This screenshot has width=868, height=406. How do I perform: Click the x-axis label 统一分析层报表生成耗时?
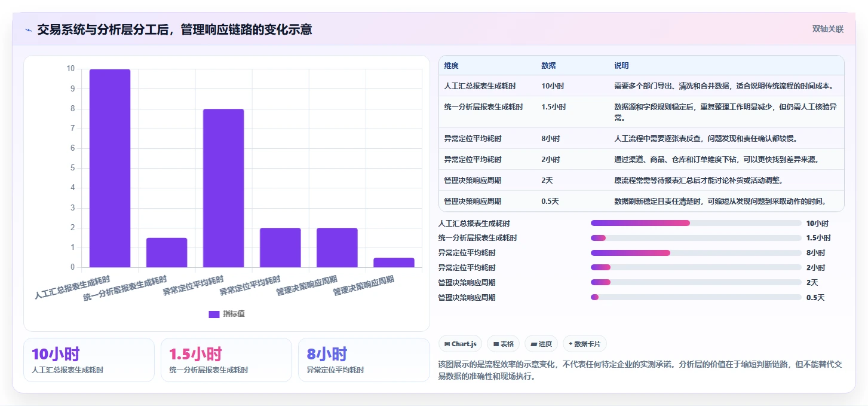(124, 288)
